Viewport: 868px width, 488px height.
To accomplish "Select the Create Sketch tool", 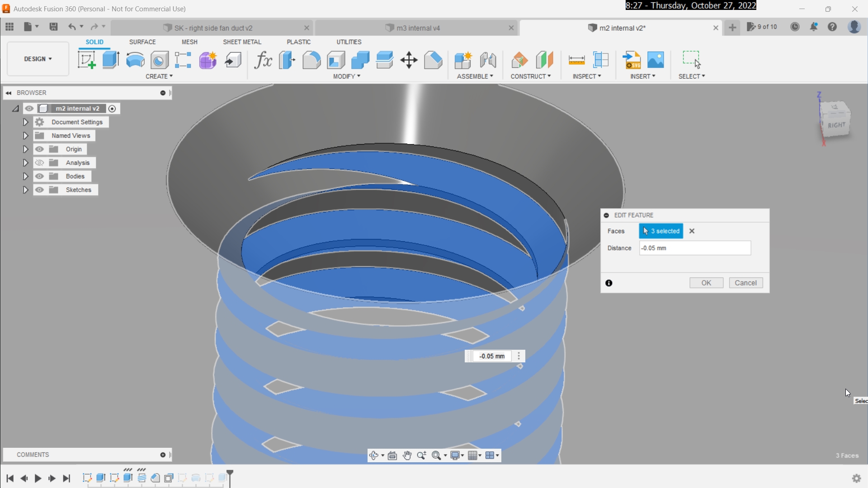I will point(86,60).
